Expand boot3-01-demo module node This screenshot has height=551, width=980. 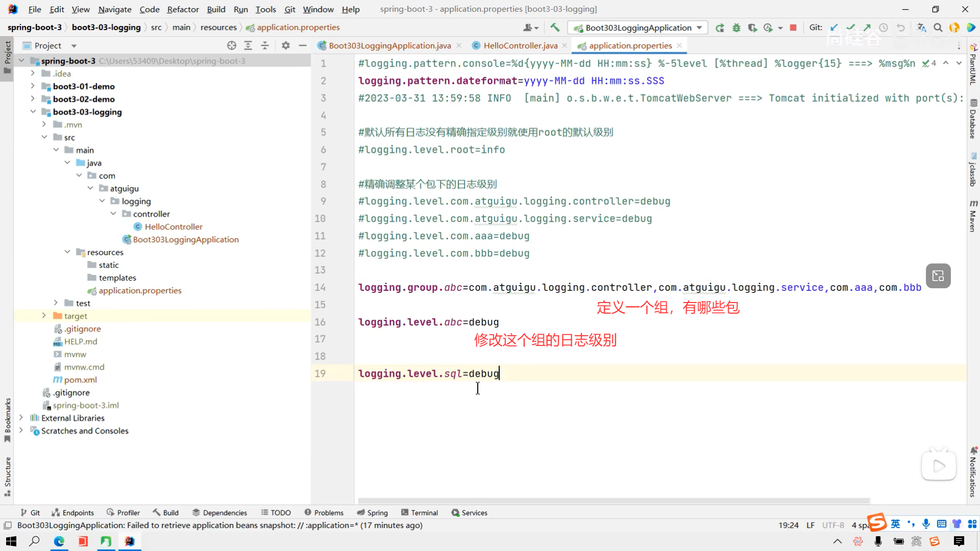tap(33, 86)
